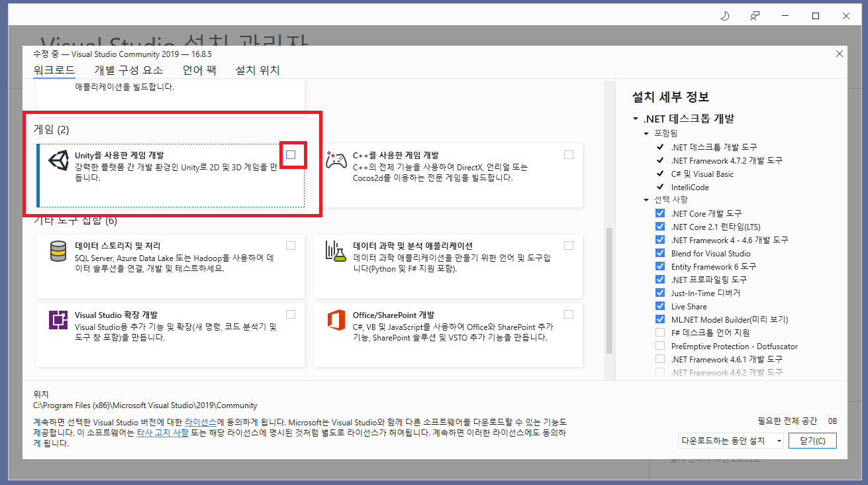868x485 pixels.
Task: Select the .NET 데스크톱 개발 도구 included item
Action: tap(714, 147)
